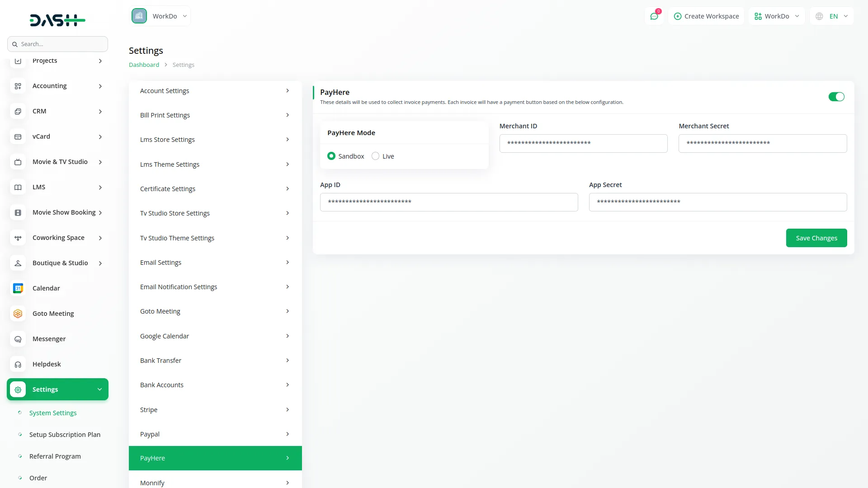This screenshot has height=488, width=868.
Task: Click the globe language icon
Action: coord(819,16)
